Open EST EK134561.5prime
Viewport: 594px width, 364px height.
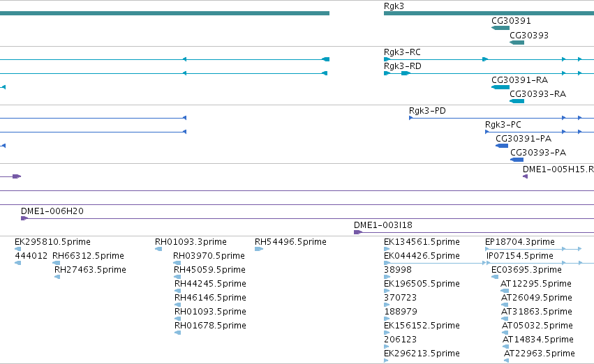click(387, 249)
